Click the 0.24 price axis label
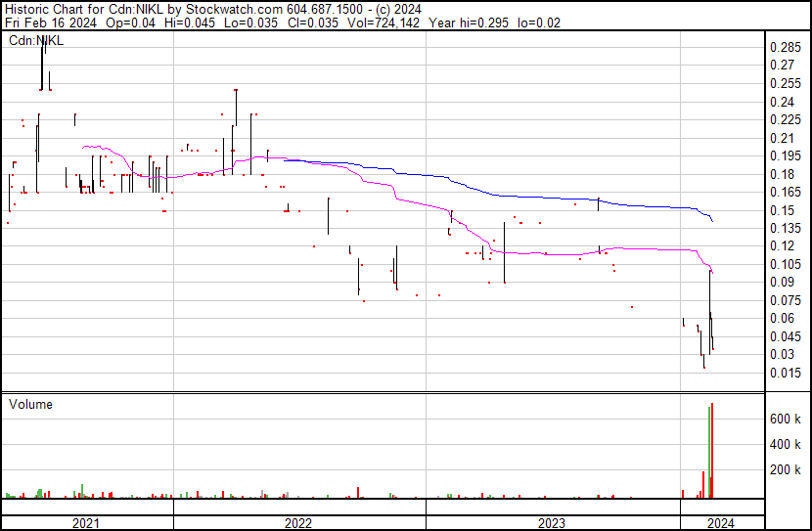 [782, 103]
